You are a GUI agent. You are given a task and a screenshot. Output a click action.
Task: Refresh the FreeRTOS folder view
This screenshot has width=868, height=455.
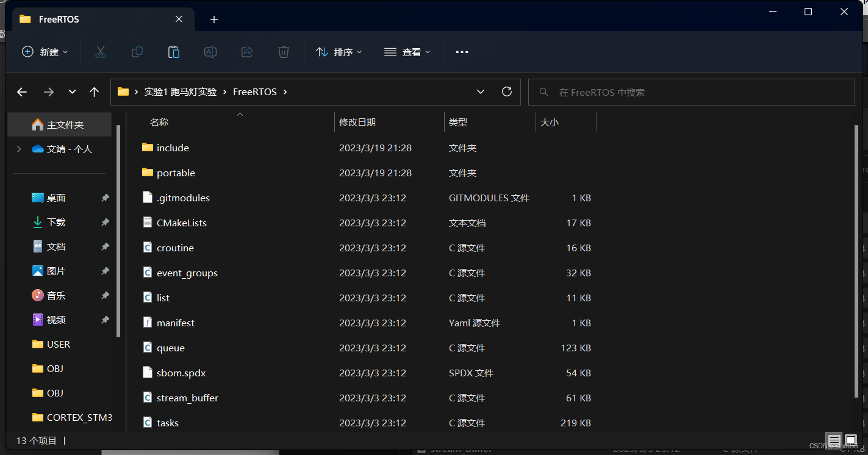pos(507,91)
